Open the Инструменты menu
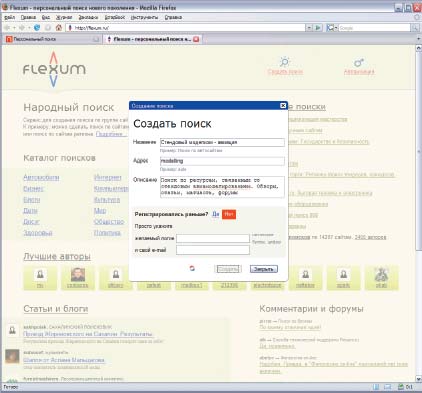The image size is (422, 393). tap(144, 17)
